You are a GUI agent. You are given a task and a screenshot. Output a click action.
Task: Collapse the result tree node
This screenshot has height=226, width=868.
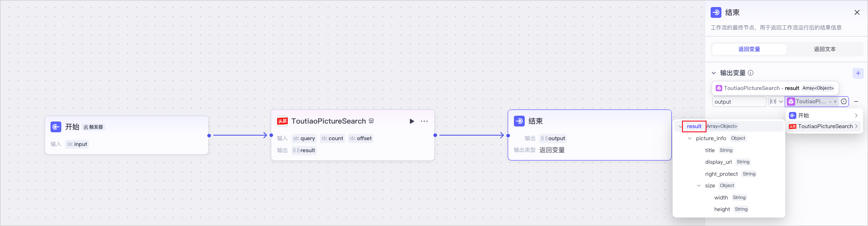click(x=680, y=126)
